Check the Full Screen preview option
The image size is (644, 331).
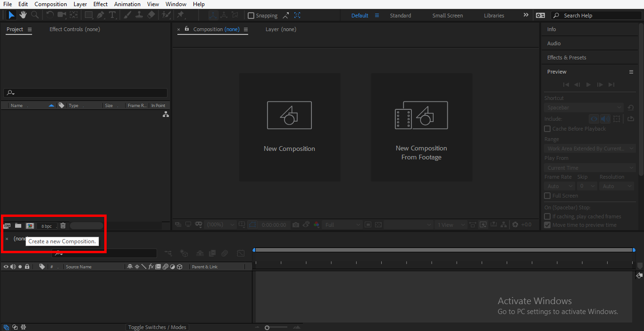click(x=547, y=196)
